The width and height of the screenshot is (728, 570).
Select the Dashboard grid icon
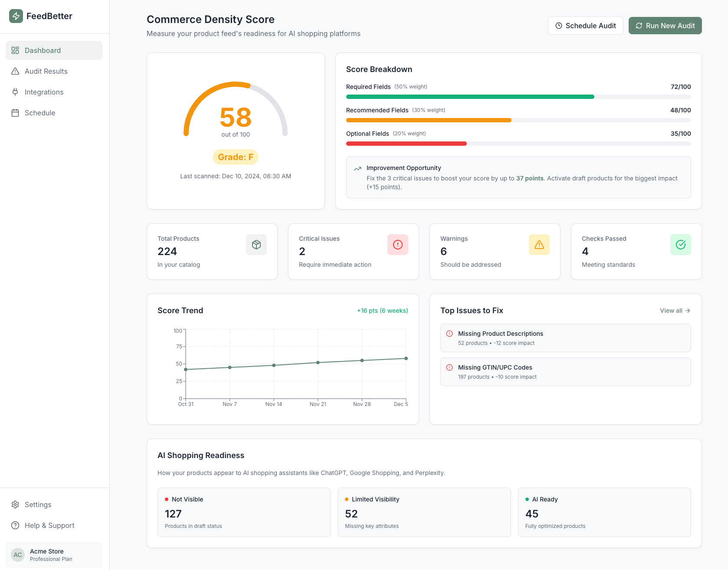click(x=15, y=50)
